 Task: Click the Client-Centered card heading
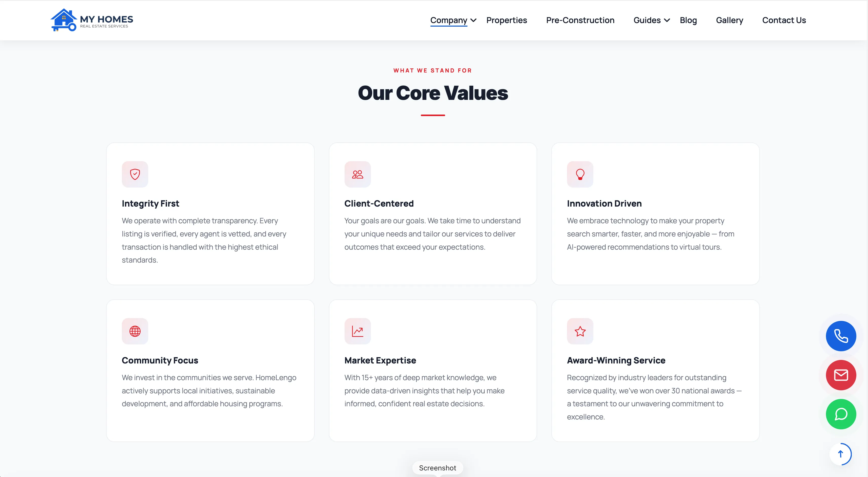click(x=379, y=203)
